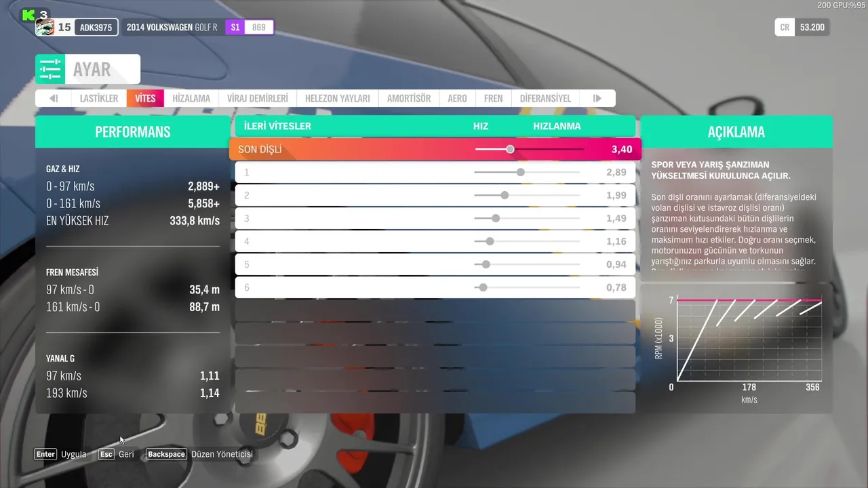Click the performance index 869 value
The image size is (868, 488).
[259, 27]
